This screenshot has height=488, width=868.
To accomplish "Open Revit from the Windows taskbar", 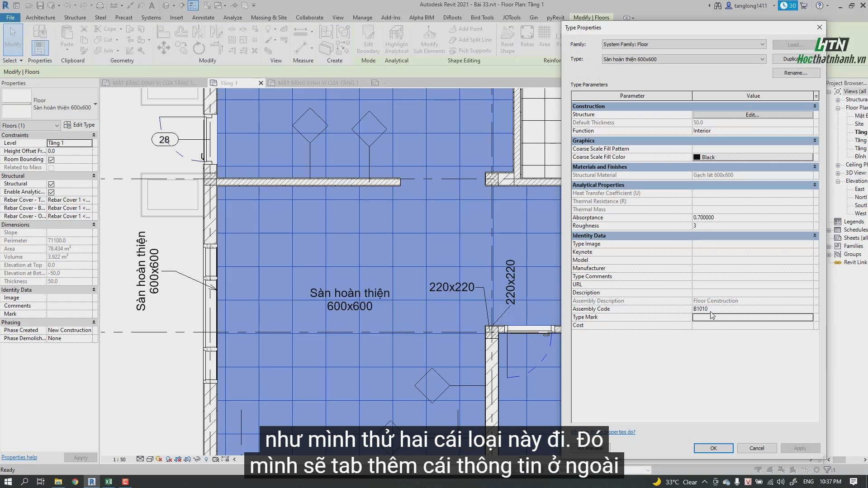I will click(91, 482).
